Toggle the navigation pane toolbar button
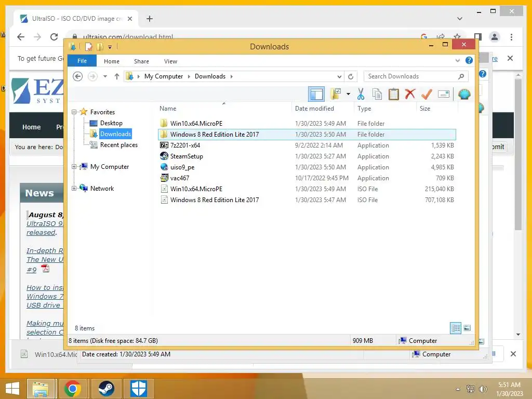Screen dimensions: 532x399 point(316,94)
